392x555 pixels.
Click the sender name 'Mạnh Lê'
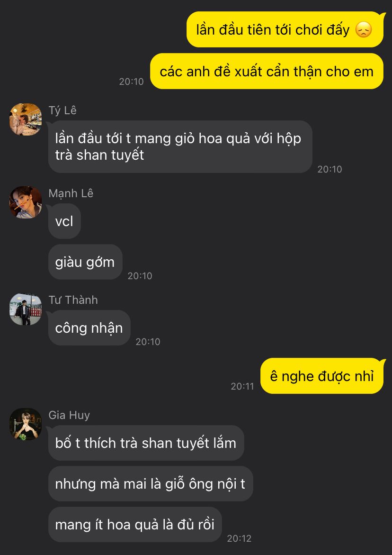[x=71, y=193]
